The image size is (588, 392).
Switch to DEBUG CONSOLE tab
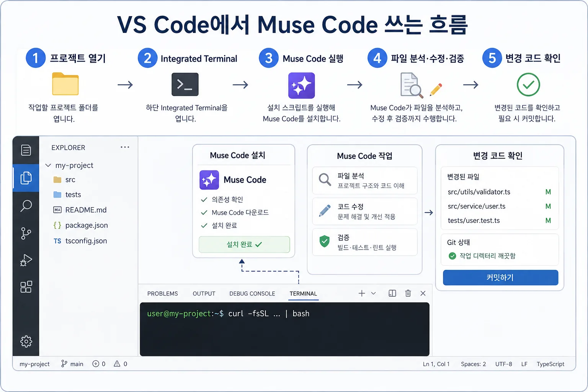(252, 294)
